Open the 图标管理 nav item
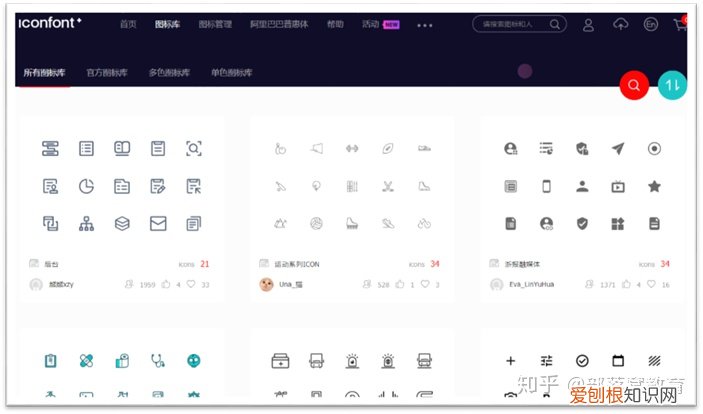 [215, 24]
